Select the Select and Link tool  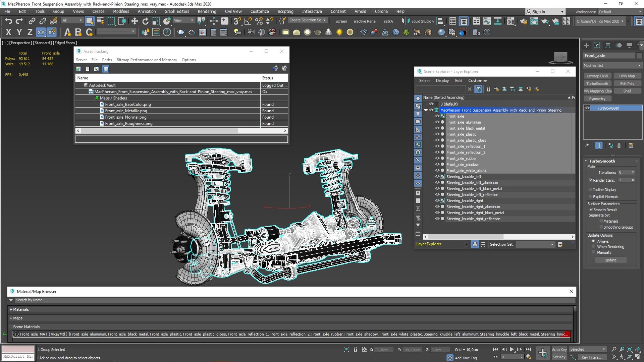pyautogui.click(x=32, y=21)
